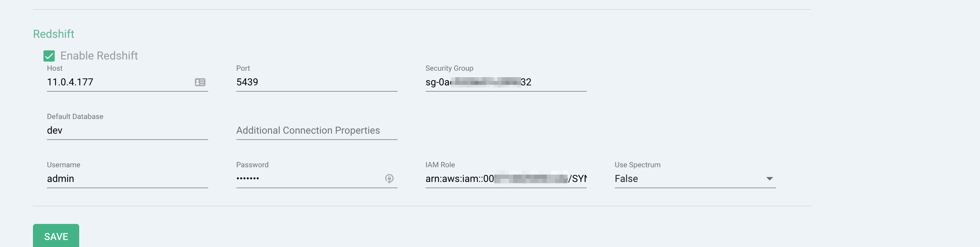Click the dropdown arrow for Use Spectrum
The height and width of the screenshot is (247, 980).
tap(770, 178)
